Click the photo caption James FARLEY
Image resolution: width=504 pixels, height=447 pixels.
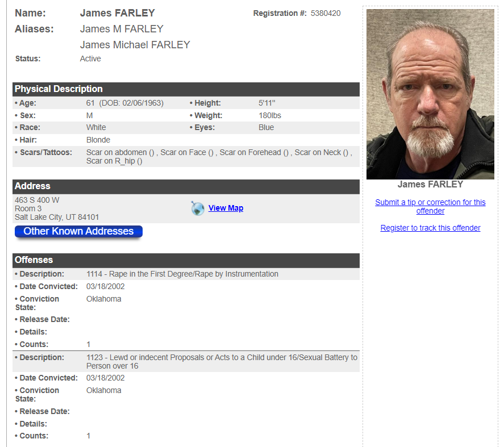[430, 184]
